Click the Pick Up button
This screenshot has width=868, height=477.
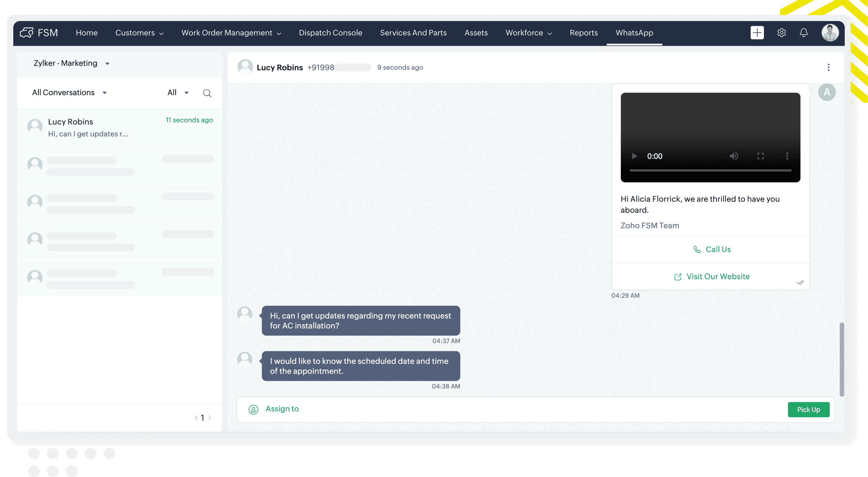click(808, 409)
